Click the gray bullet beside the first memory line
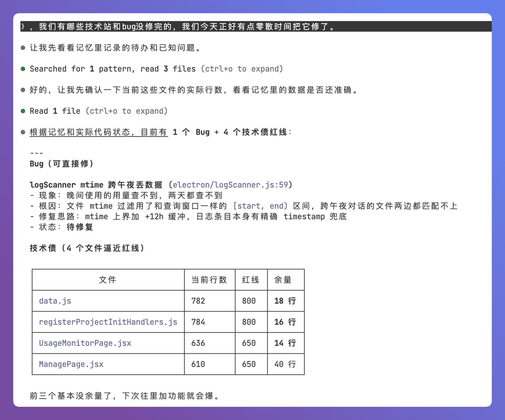This screenshot has height=420, width=505. click(22, 47)
